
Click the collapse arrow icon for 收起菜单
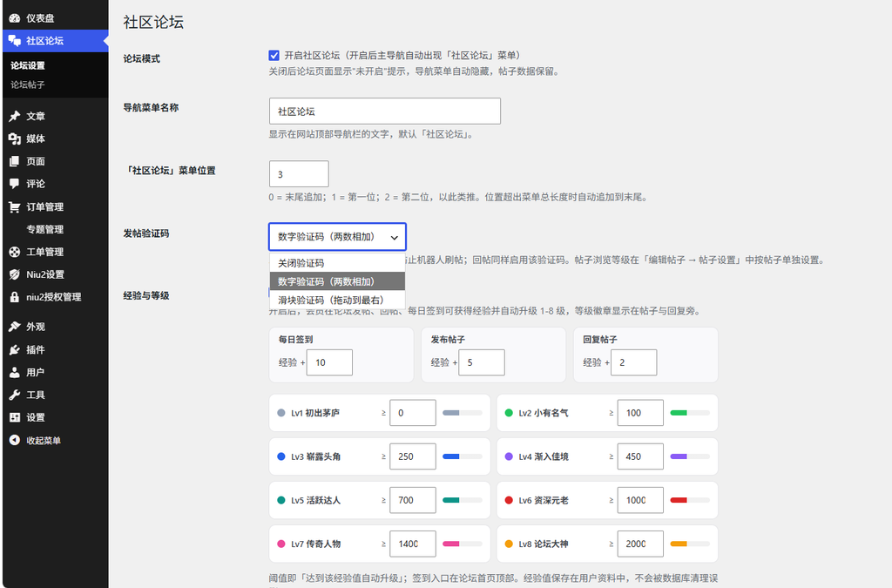(15, 440)
